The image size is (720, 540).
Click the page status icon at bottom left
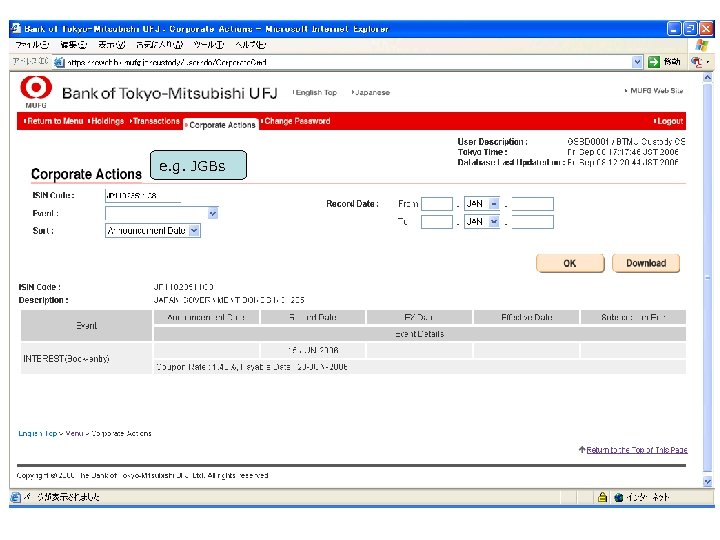click(16, 497)
